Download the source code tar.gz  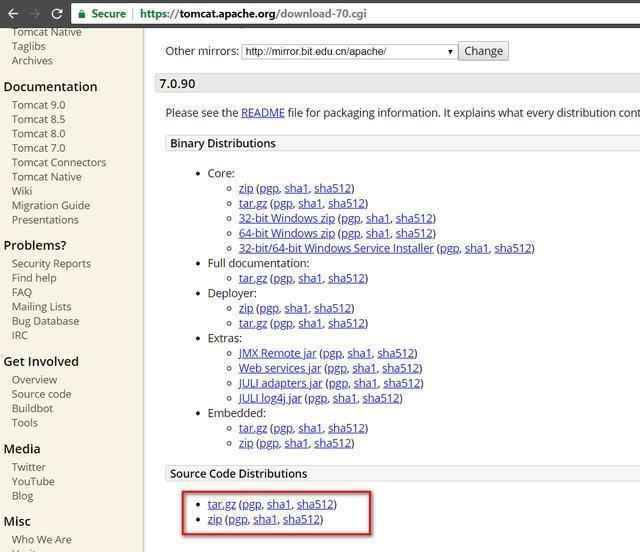(222, 505)
